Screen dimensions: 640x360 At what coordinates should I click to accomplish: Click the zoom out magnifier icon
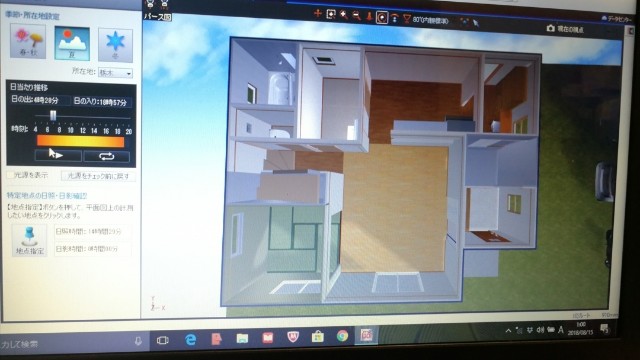click(356, 16)
